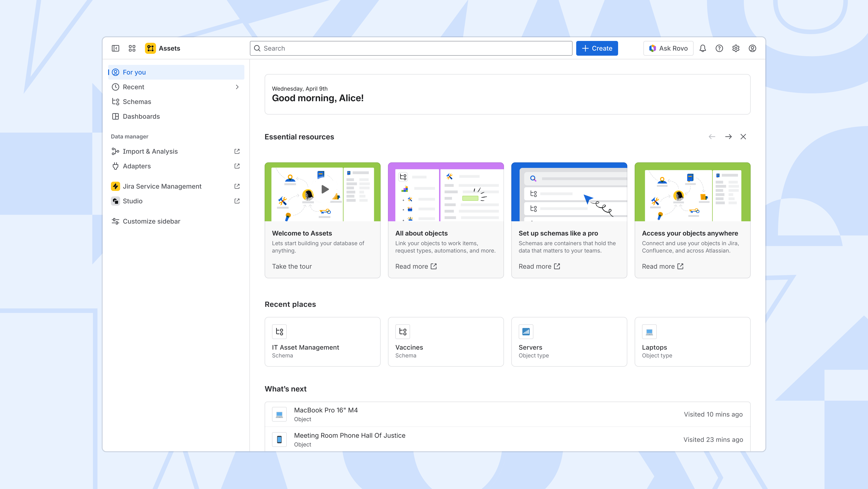Show next Essential resources with right arrow
Viewport: 868px width, 489px height.
[x=729, y=137]
